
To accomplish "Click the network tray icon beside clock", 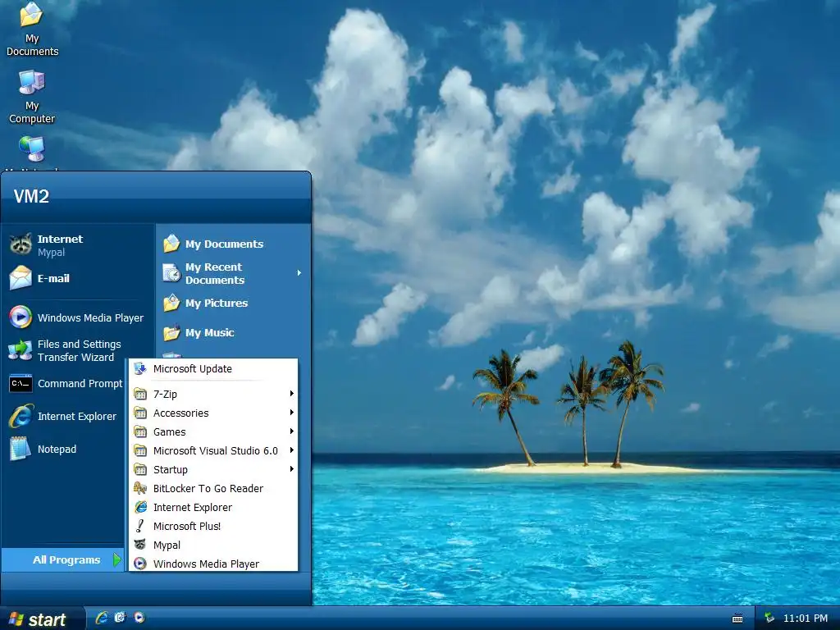I will (x=769, y=618).
